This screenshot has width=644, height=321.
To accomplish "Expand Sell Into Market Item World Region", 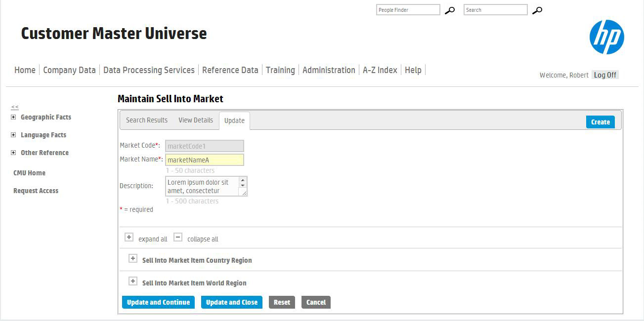I will pyautogui.click(x=132, y=281).
